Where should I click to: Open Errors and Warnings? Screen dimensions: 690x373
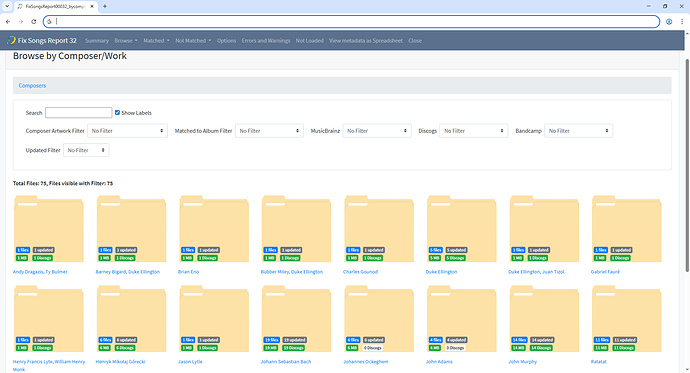(x=266, y=40)
